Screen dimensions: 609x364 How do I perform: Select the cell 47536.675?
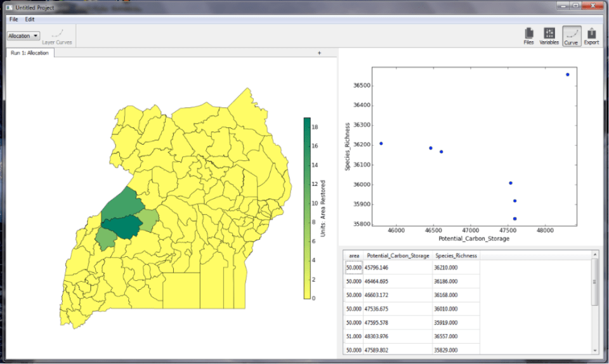click(398, 309)
